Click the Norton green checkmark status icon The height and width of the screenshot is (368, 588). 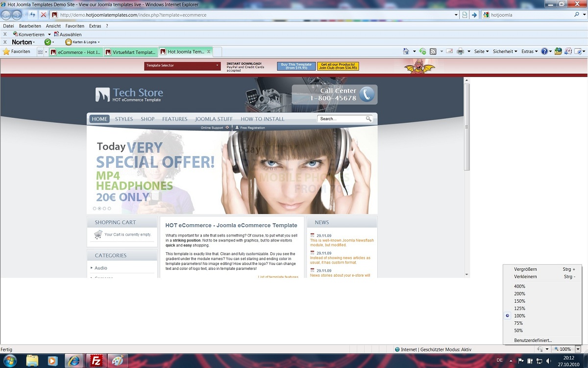tap(48, 42)
